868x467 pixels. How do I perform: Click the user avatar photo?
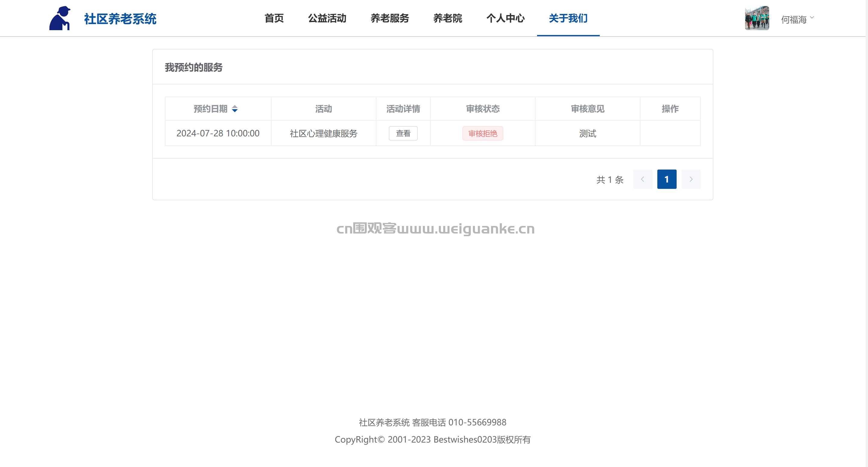click(x=757, y=18)
